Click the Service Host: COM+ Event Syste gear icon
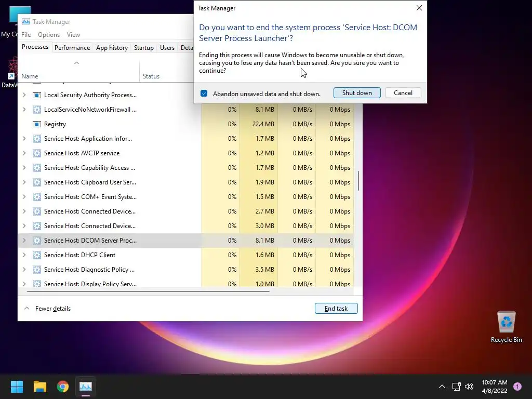The width and height of the screenshot is (532, 399). pos(37,197)
